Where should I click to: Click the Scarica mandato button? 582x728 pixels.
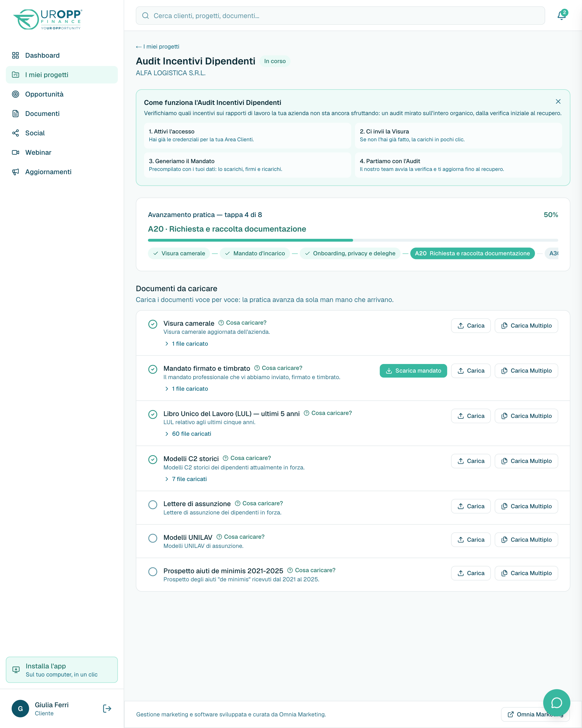click(413, 371)
